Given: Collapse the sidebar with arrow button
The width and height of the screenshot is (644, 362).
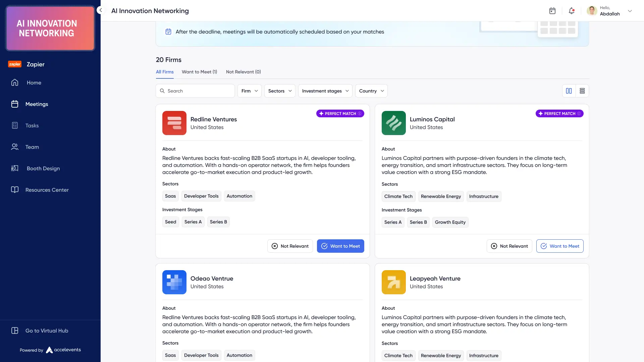Looking at the screenshot, I should tap(101, 10).
